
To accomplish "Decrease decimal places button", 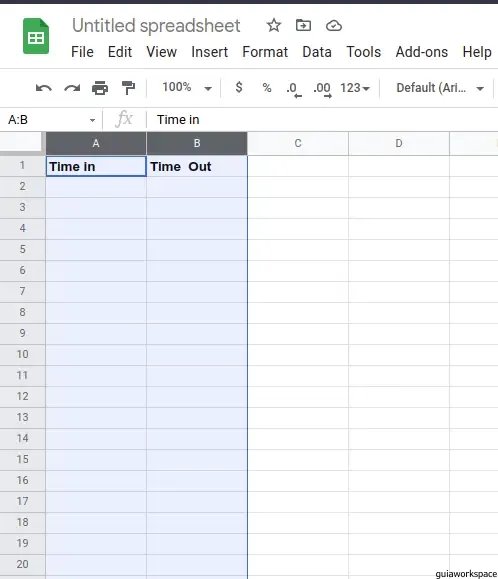I will coord(294,89).
